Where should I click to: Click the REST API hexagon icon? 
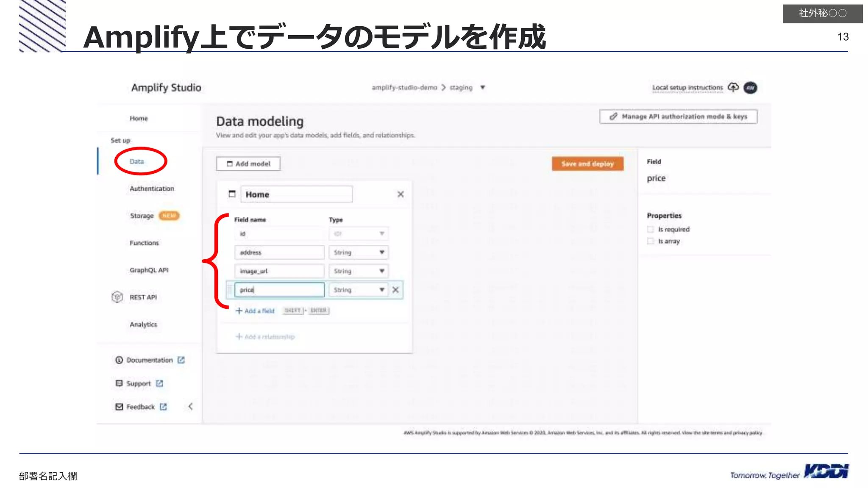coord(117,297)
